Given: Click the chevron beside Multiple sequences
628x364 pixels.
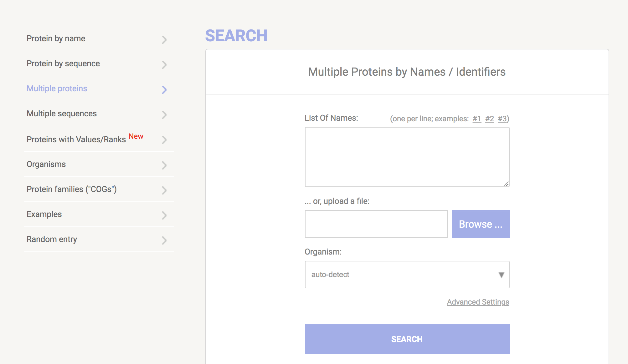Looking at the screenshot, I should coord(164,114).
